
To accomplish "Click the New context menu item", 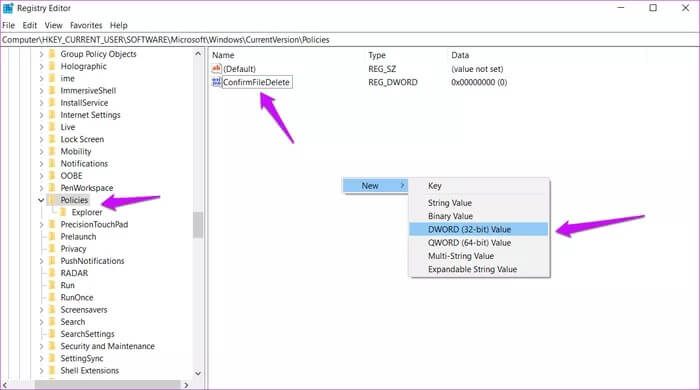I will [x=375, y=186].
